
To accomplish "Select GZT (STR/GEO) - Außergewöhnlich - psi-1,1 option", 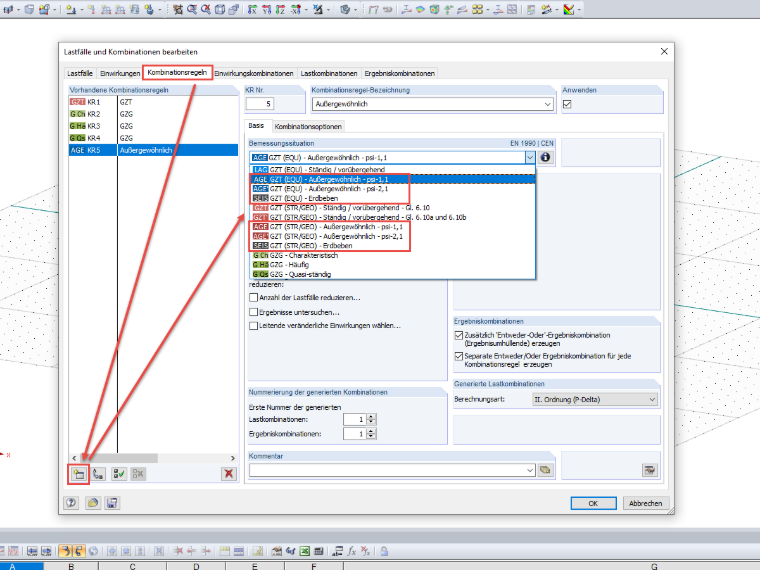I will pos(393,227).
